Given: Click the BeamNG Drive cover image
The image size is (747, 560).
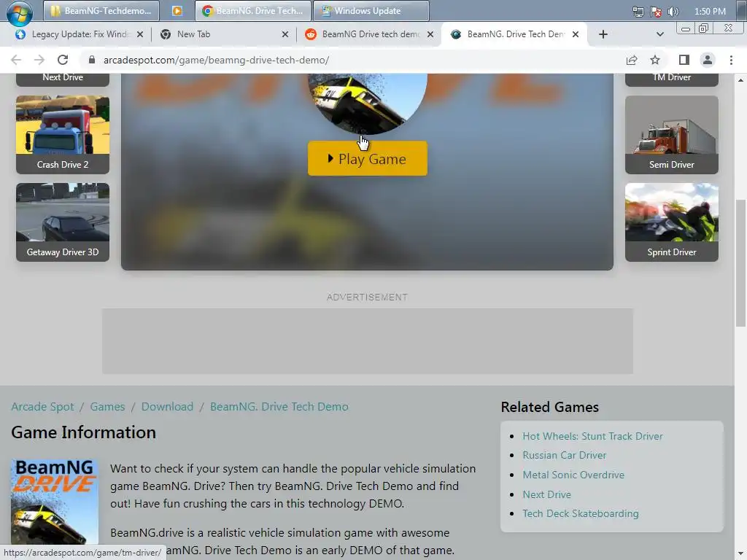Looking at the screenshot, I should coord(55,502).
